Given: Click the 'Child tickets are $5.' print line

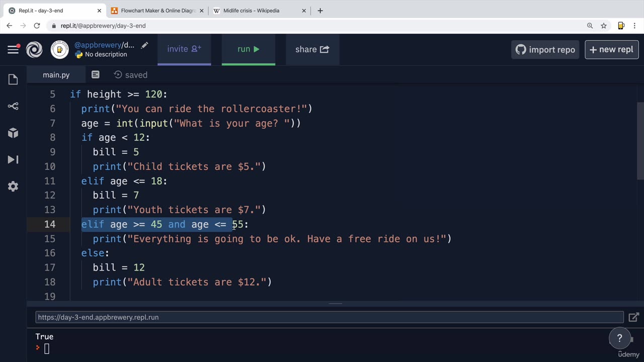Looking at the screenshot, I should [x=179, y=166].
